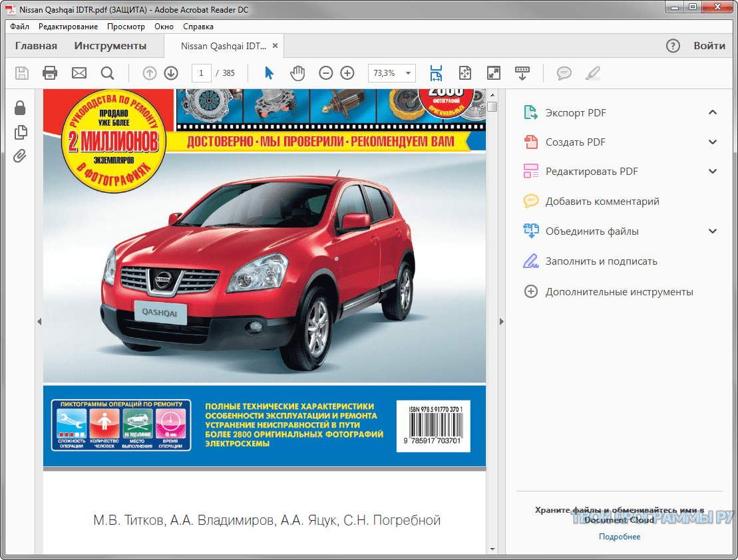Click the scrollbar down arrow
Screen dimensions: 738x560
[492, 549]
